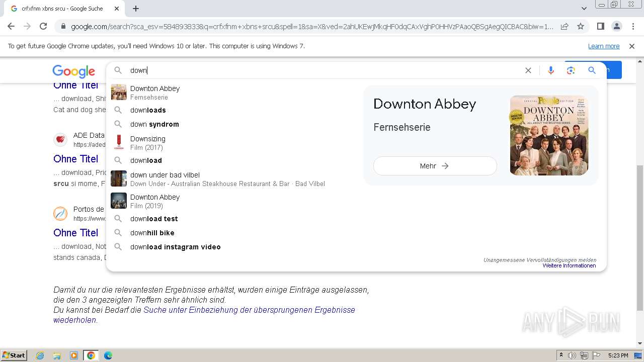The height and width of the screenshot is (362, 644).
Task: Click the Portos de site favicon
Action: click(60, 213)
